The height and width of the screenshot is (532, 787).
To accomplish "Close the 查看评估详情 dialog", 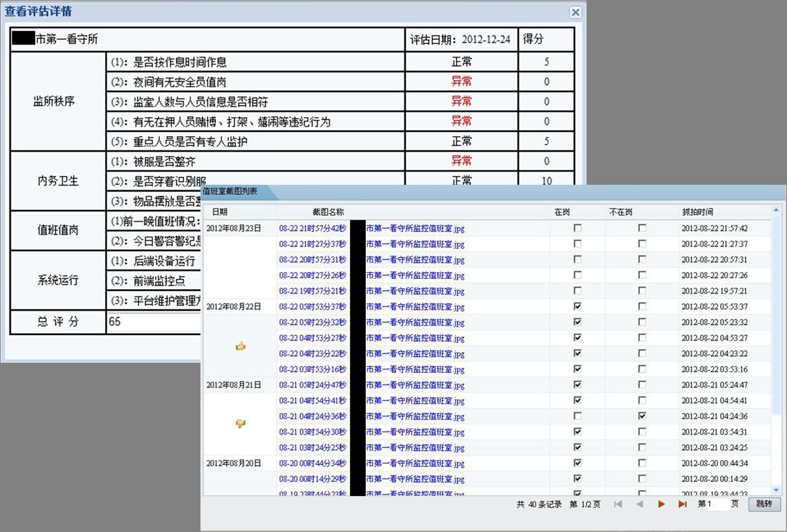I will click(x=575, y=12).
